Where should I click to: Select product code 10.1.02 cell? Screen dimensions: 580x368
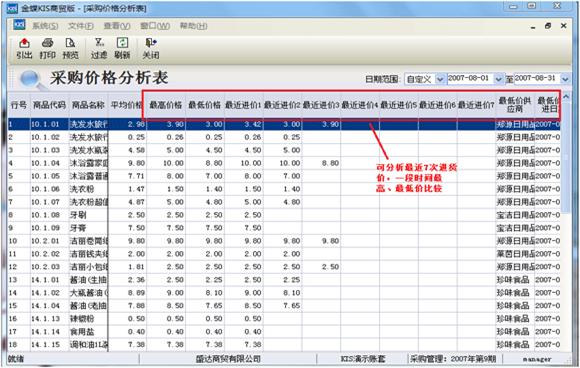click(x=49, y=137)
